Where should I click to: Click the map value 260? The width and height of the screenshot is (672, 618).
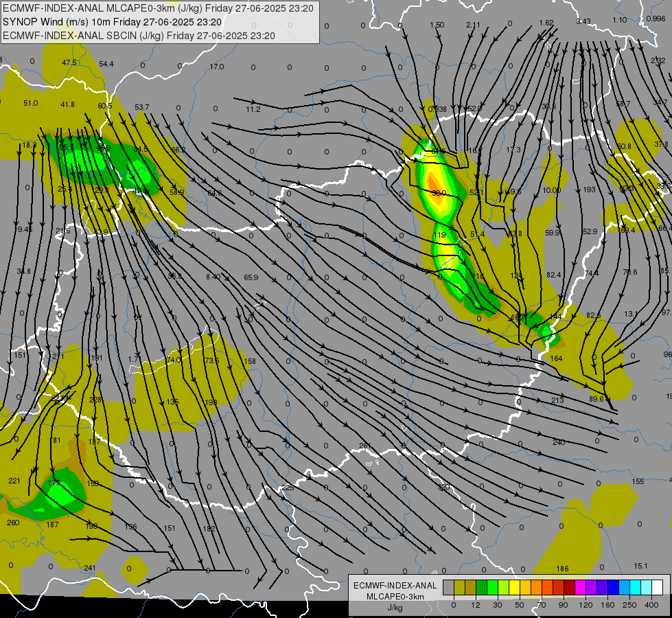pyautogui.click(x=13, y=523)
